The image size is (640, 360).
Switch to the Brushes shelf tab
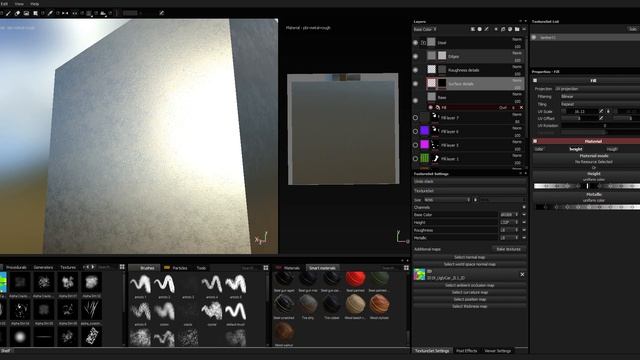click(147, 268)
